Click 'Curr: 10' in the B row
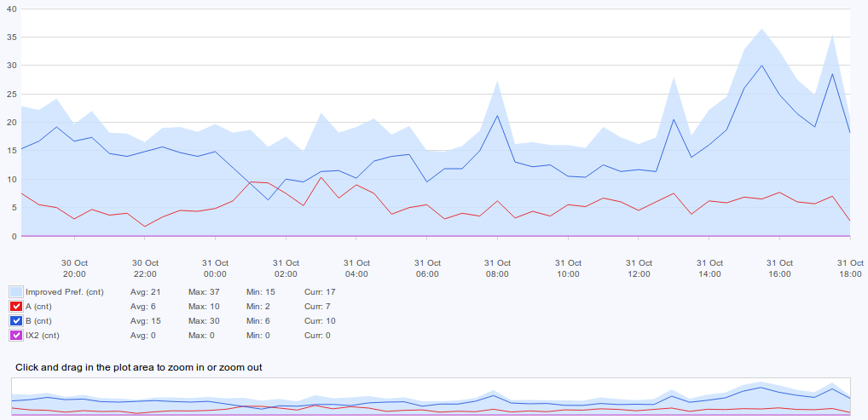 pyautogui.click(x=320, y=321)
